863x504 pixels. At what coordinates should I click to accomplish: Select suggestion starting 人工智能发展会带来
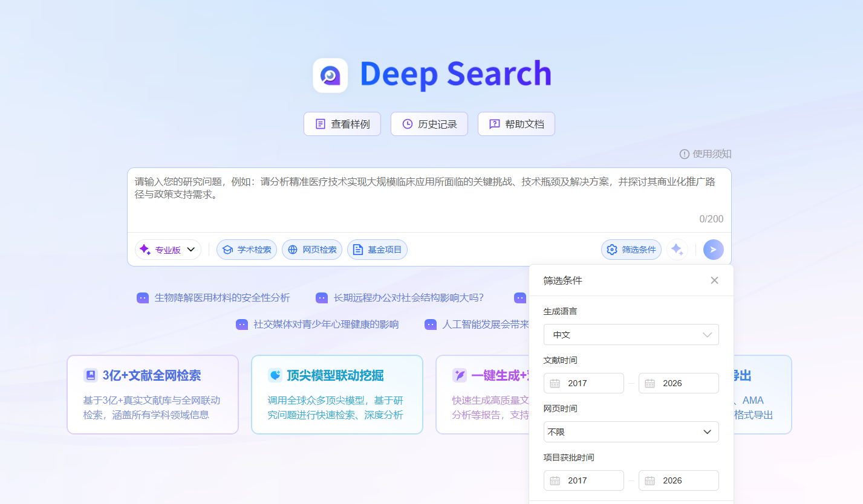486,325
